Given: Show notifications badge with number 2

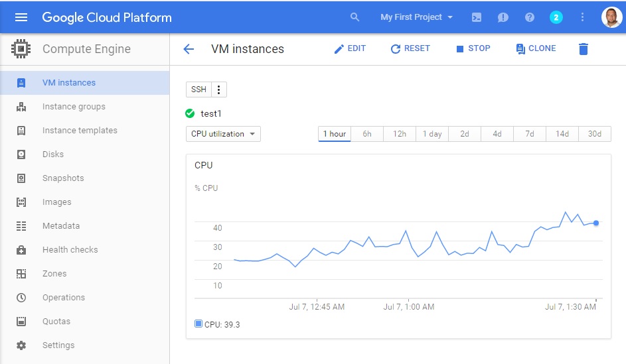Looking at the screenshot, I should click(556, 17).
